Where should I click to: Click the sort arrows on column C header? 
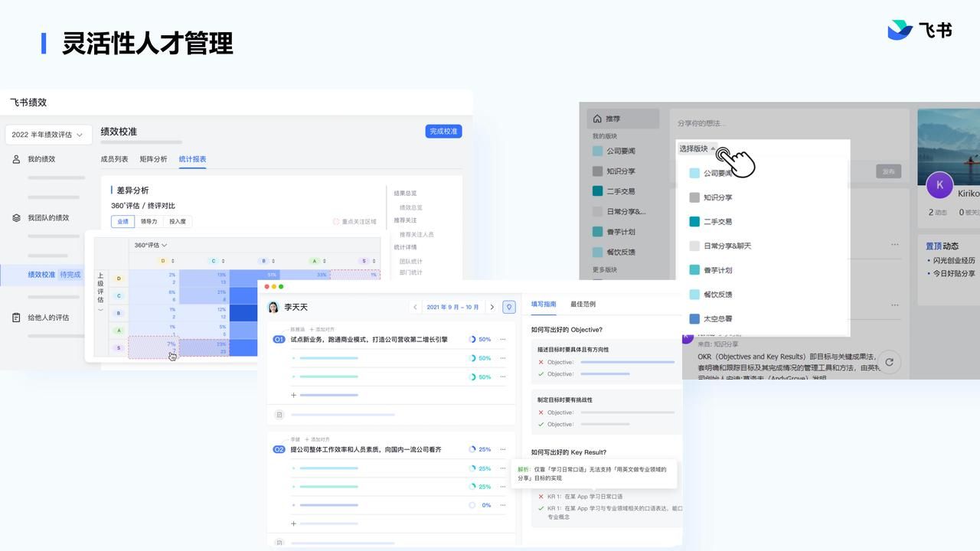click(223, 261)
